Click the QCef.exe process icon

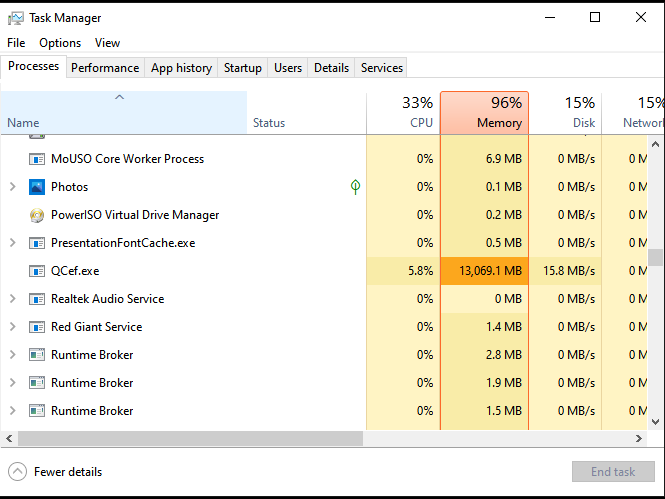(37, 271)
